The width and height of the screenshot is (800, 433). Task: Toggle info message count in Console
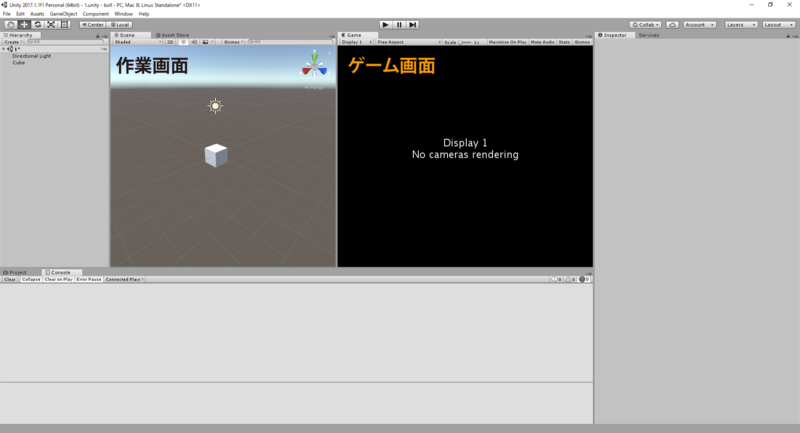coord(556,279)
